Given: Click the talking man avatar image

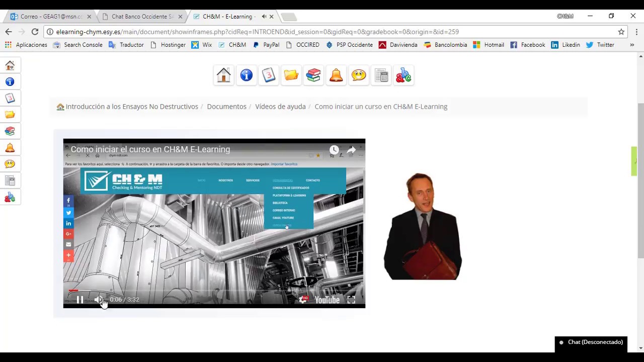Looking at the screenshot, I should (423, 226).
